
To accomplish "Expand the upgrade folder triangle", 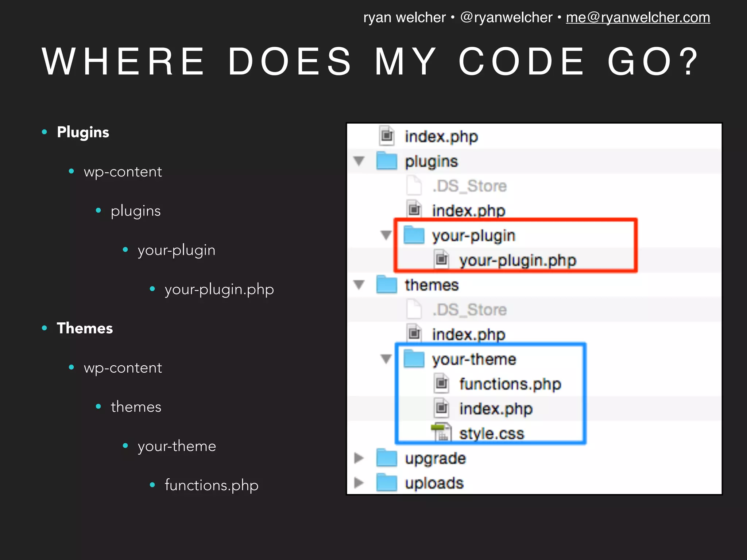I will (359, 458).
